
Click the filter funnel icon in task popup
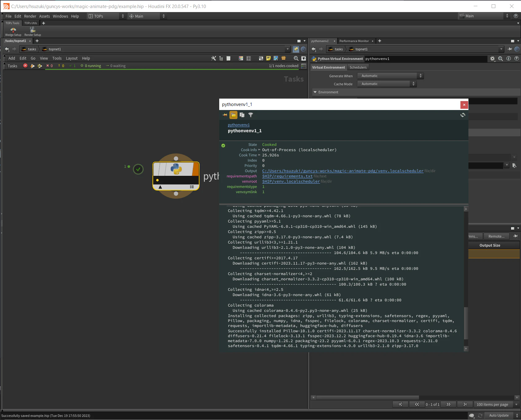tap(251, 115)
